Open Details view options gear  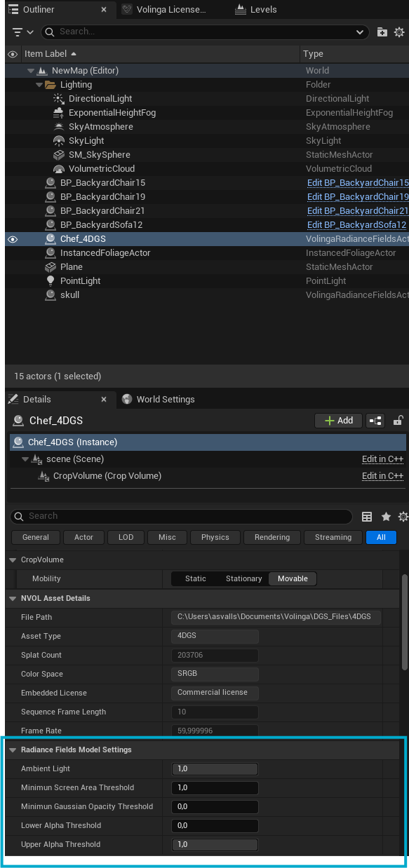[x=403, y=517]
